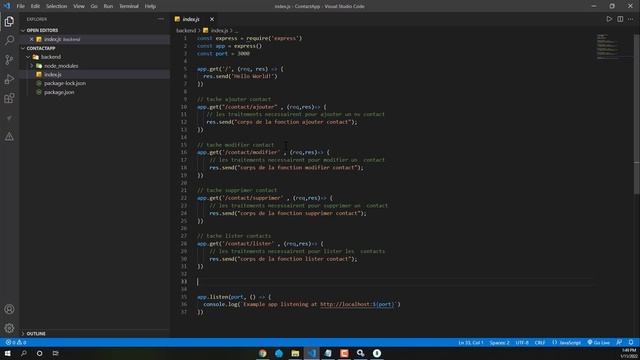Open the editor More Actions ellipsis
This screenshot has height=360, width=640.
click(x=631, y=19)
